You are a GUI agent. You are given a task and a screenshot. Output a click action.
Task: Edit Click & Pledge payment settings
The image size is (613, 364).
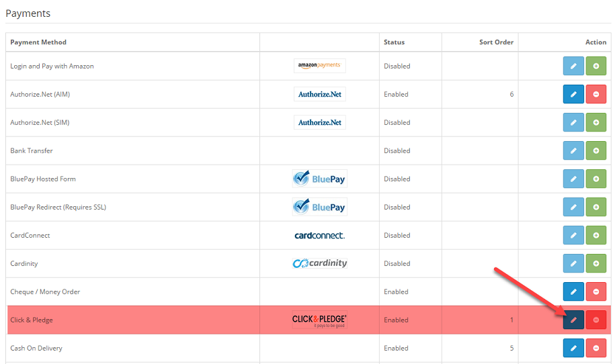(x=573, y=320)
